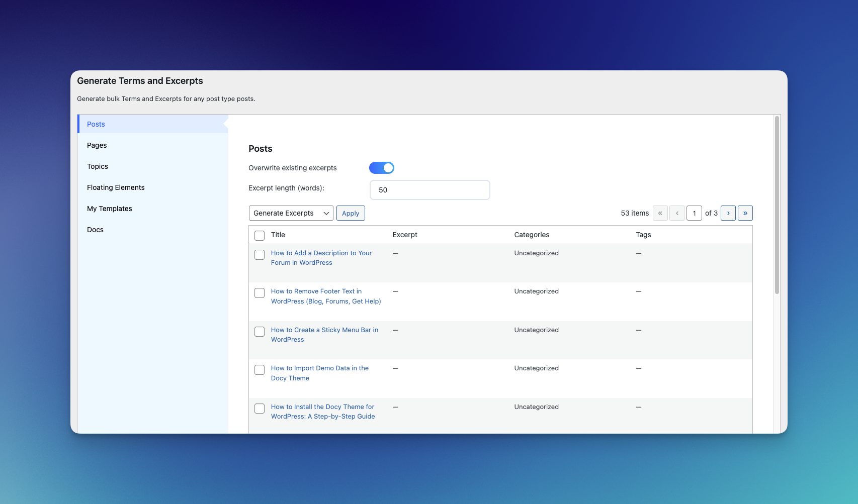Check the select-all checkbox beside Title

pyautogui.click(x=260, y=235)
